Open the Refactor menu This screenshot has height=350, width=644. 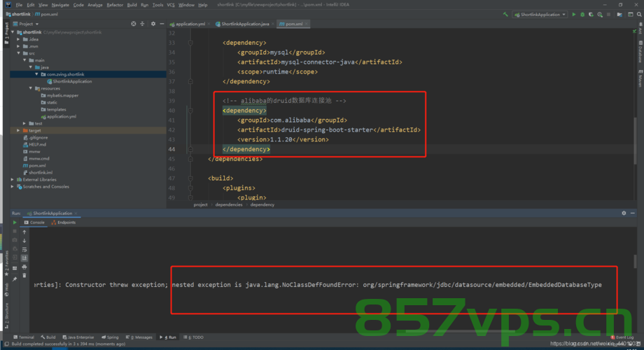click(115, 5)
